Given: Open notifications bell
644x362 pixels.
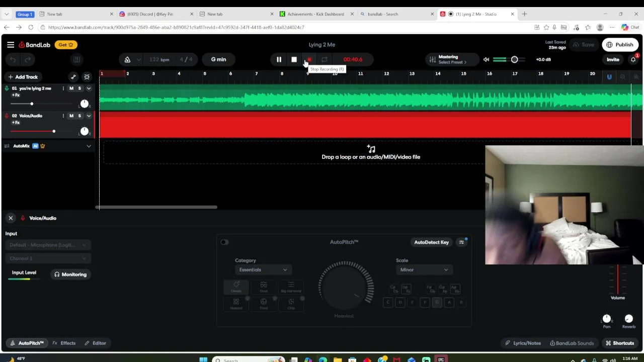Looking at the screenshot, I should coord(633,59).
